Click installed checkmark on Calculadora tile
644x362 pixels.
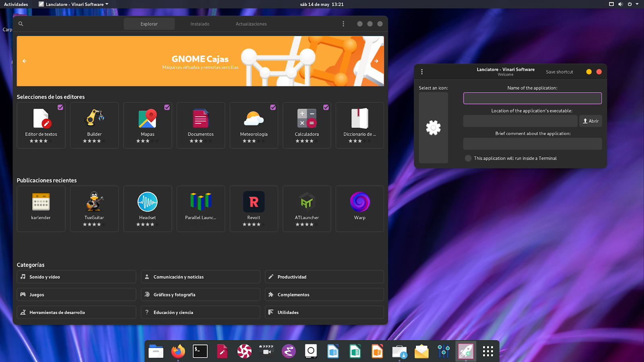[x=326, y=107]
